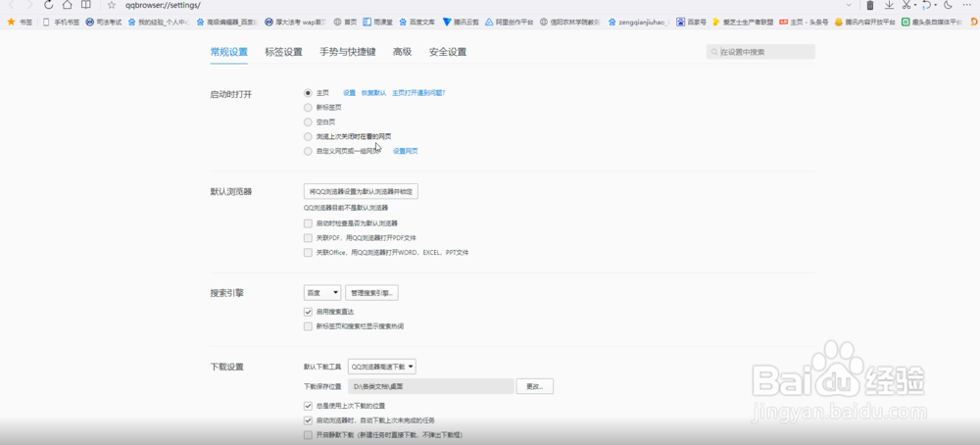
Task: Select the 主页 startup radio button
Action: click(x=308, y=92)
